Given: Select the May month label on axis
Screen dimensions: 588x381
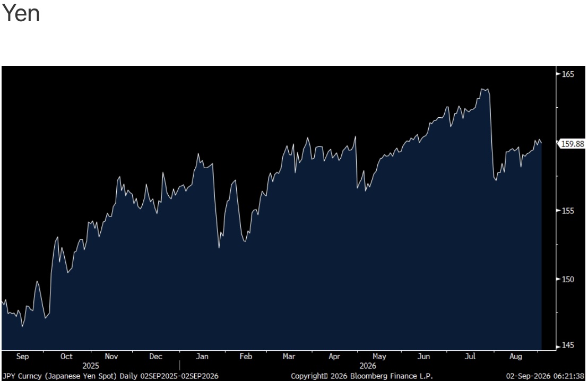Looking at the screenshot, I should pos(379,356).
